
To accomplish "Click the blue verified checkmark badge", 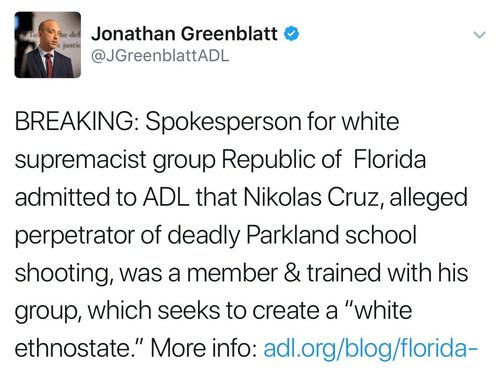I will click(x=291, y=34).
